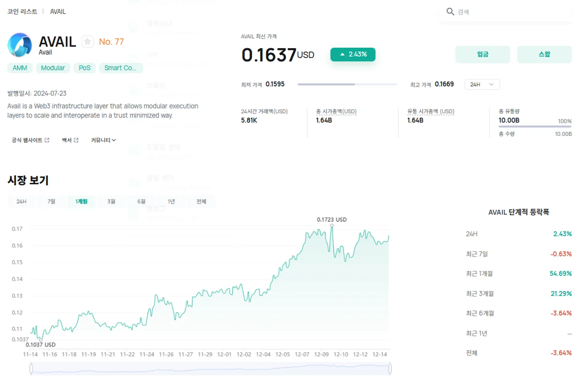Select the 1년 chart tab

(171, 201)
